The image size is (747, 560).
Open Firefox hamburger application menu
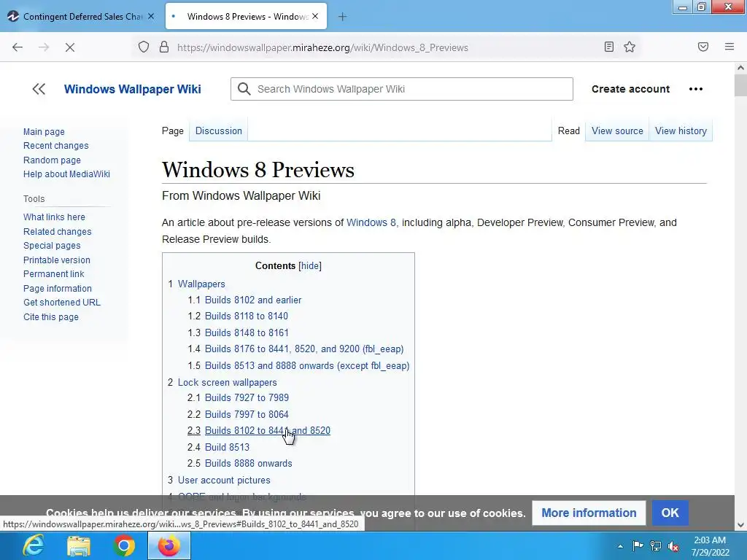click(x=729, y=47)
